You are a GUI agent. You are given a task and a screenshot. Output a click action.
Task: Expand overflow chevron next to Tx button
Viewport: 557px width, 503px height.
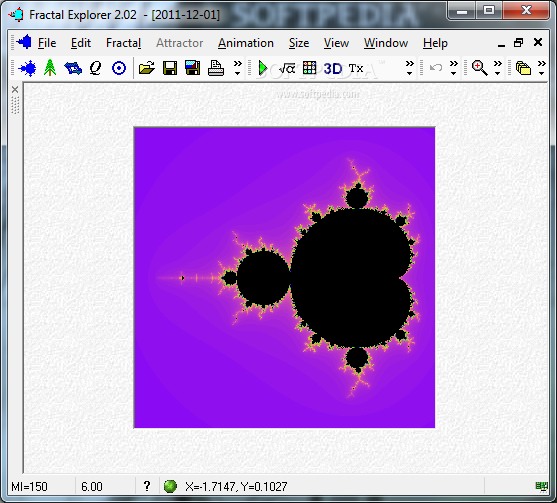pos(410,67)
